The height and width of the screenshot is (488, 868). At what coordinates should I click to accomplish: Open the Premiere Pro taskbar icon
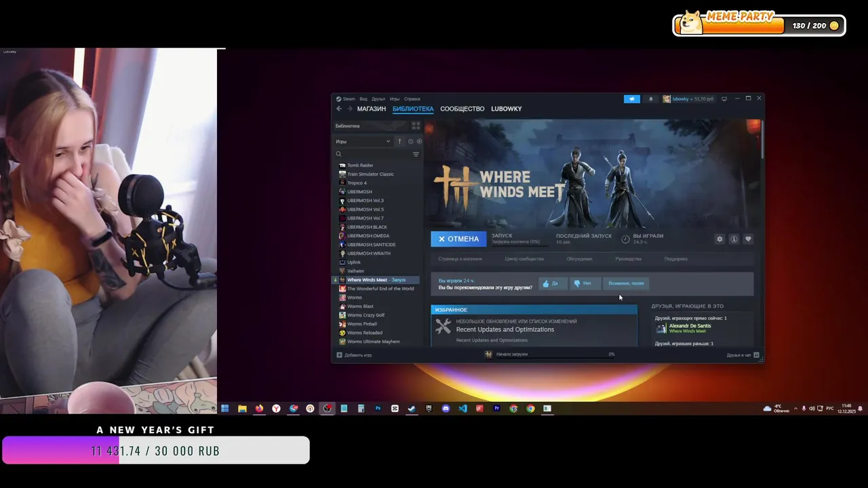[x=496, y=409]
